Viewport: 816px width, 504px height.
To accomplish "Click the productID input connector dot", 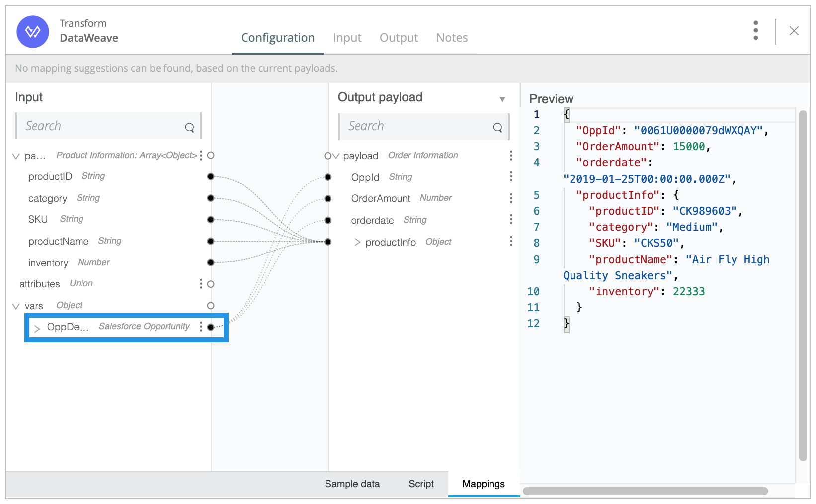I will point(211,176).
